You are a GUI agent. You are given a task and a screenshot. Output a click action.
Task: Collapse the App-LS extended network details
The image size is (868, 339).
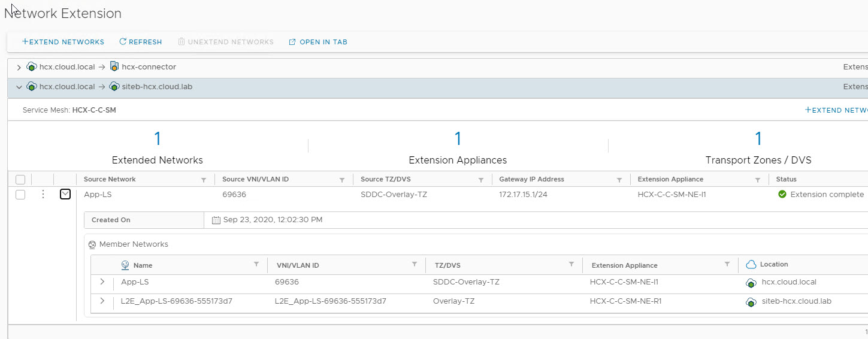65,194
